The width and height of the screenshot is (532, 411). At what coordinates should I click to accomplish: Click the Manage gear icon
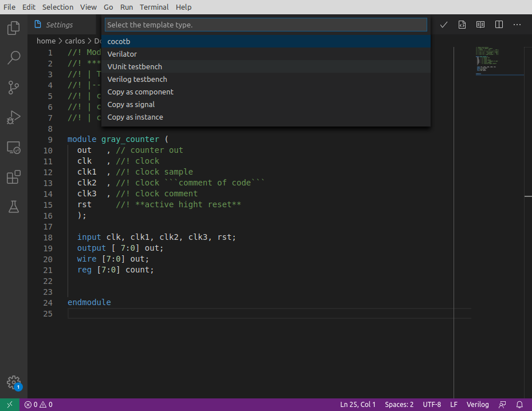(14, 382)
